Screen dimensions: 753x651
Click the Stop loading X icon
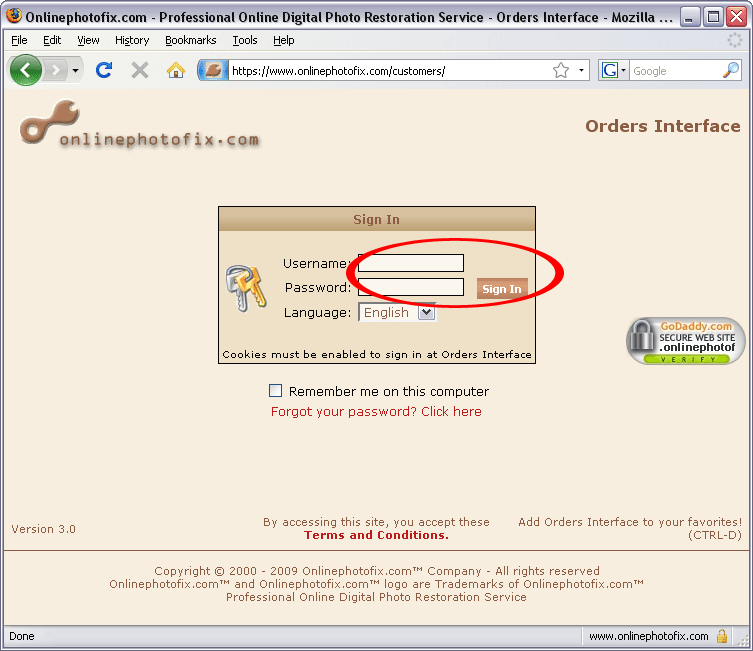tap(140, 71)
